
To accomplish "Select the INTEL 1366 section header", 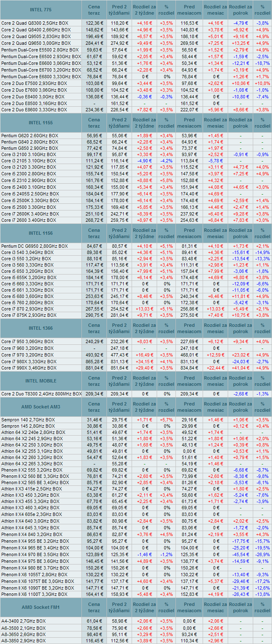I will (x=41, y=328).
